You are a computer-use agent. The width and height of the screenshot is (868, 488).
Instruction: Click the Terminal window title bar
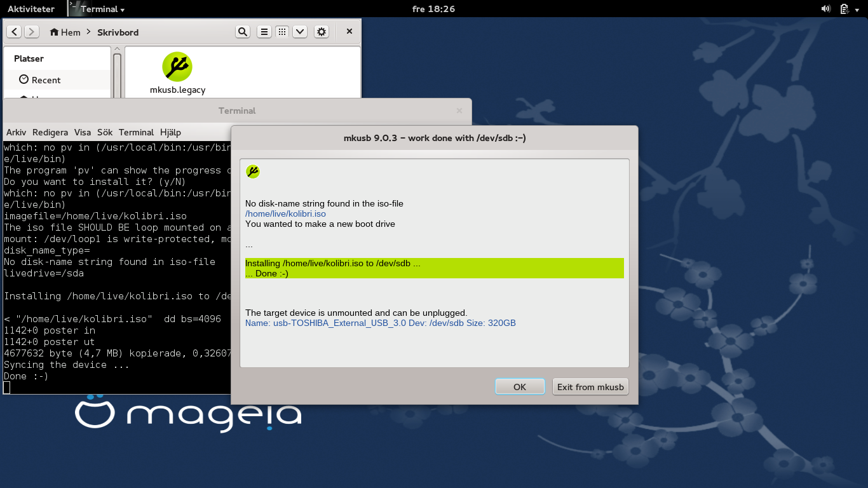(x=237, y=111)
